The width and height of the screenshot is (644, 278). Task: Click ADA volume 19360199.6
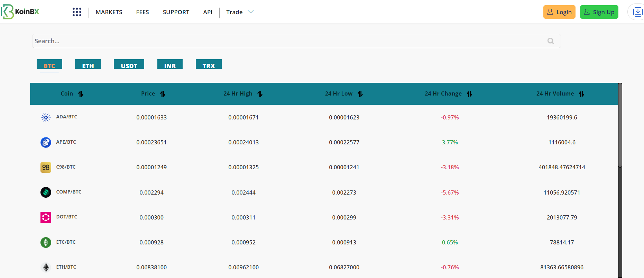[562, 117]
